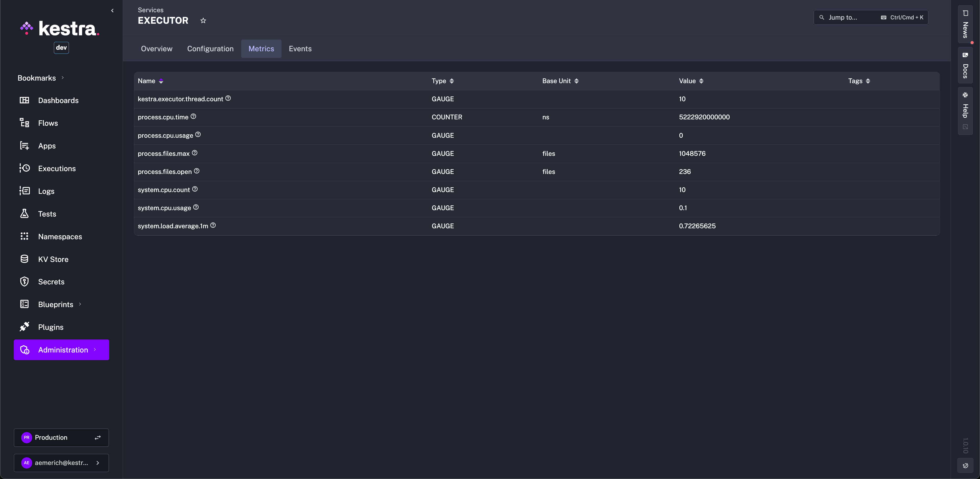980x479 pixels.
Task: Expand the Blueprints submenu chevron
Action: pyautogui.click(x=80, y=304)
